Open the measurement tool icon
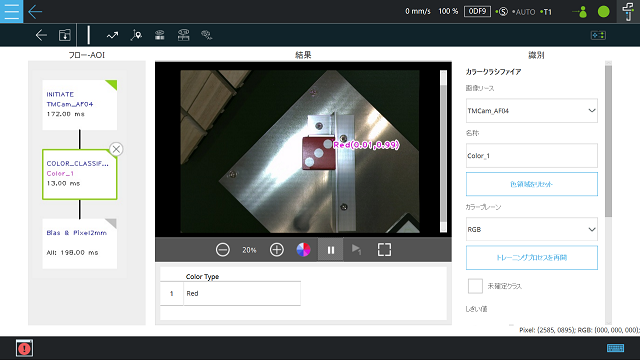The image size is (640, 360). tap(183, 35)
